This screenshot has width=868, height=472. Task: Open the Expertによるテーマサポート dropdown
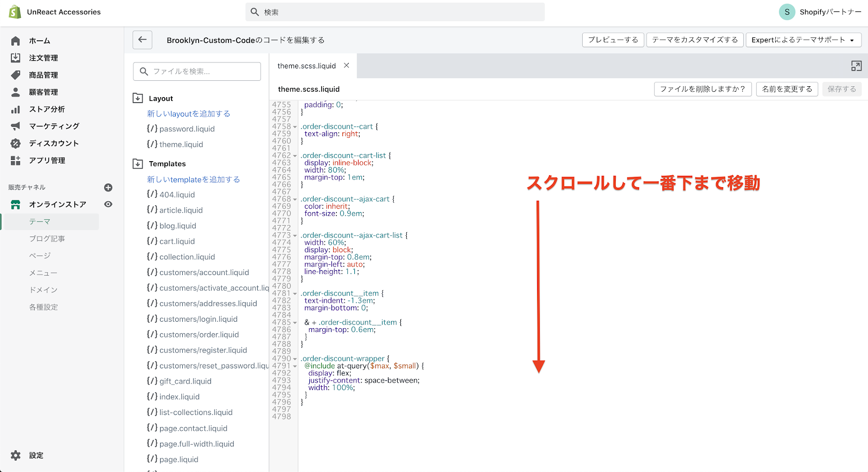tap(803, 40)
